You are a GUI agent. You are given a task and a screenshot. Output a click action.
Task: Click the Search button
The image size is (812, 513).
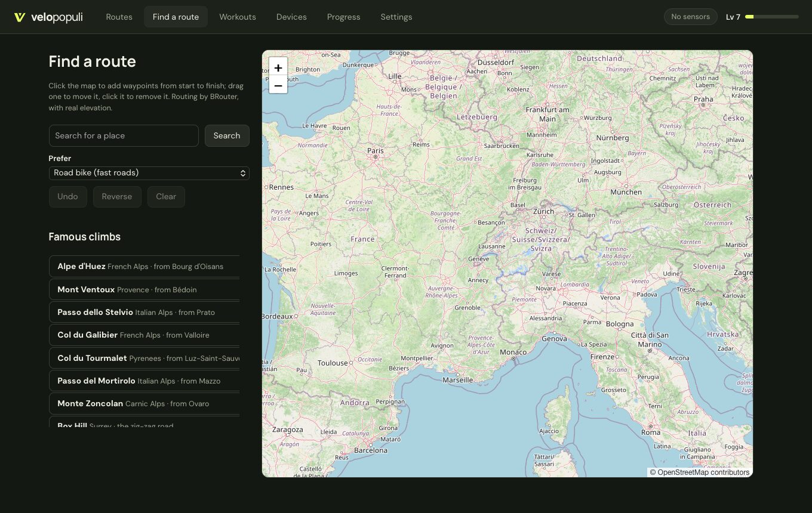click(227, 135)
